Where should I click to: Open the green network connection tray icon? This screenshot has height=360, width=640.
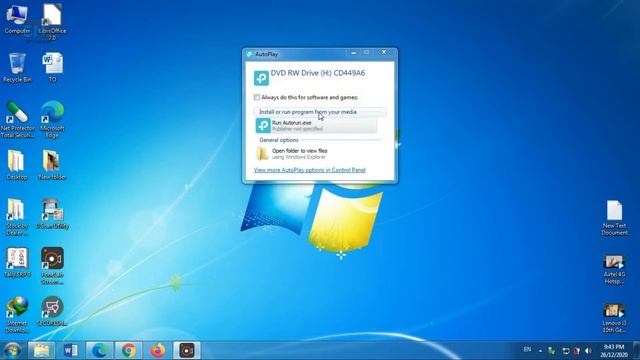(x=551, y=351)
